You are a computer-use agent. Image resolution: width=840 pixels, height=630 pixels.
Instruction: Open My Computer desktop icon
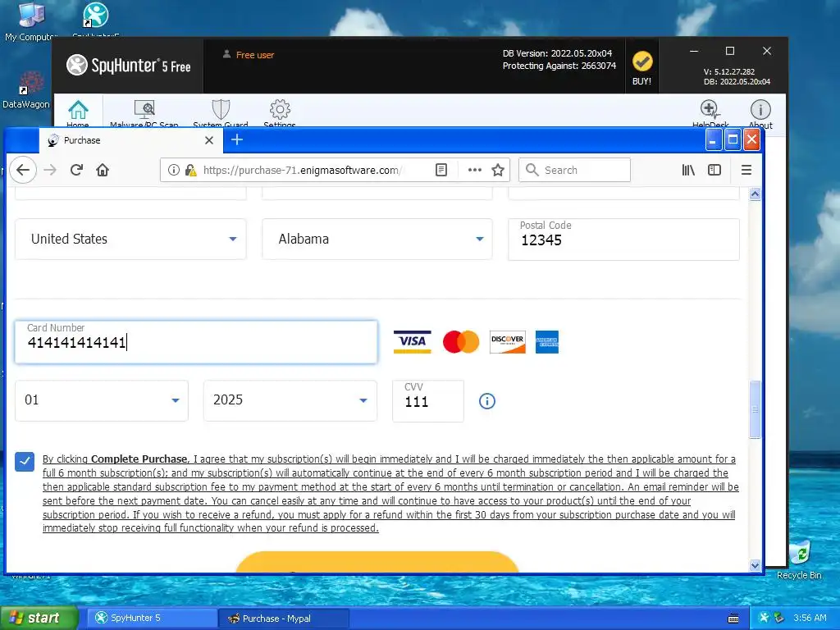[x=30, y=21]
